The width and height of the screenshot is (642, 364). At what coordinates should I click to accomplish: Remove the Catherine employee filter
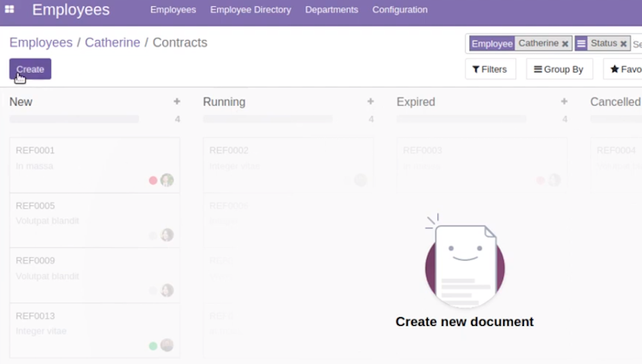[x=565, y=43]
